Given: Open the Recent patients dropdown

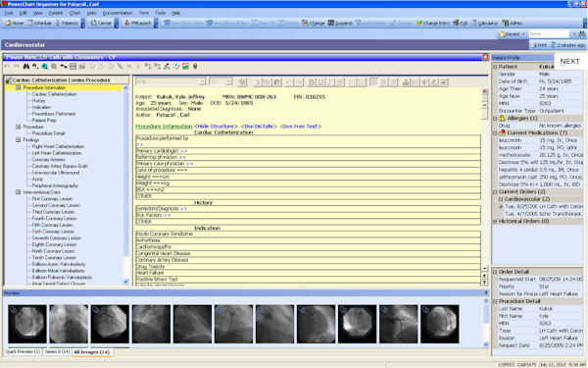Looking at the screenshot, I should [x=512, y=33].
